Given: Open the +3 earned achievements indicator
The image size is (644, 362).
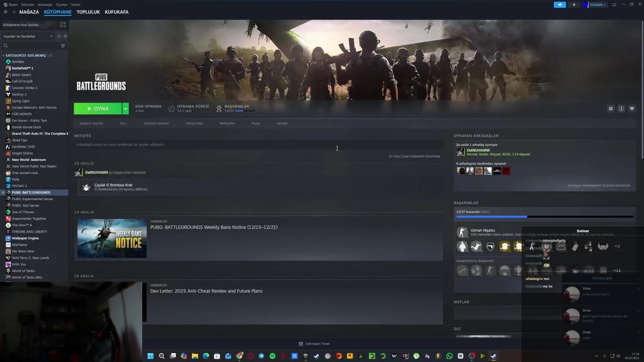Looking at the screenshot, I should (617, 246).
